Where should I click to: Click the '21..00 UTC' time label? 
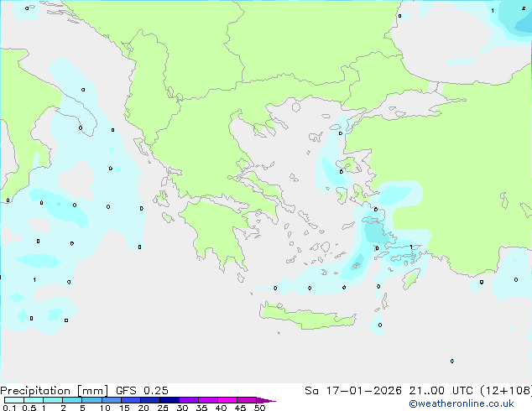(x=441, y=391)
